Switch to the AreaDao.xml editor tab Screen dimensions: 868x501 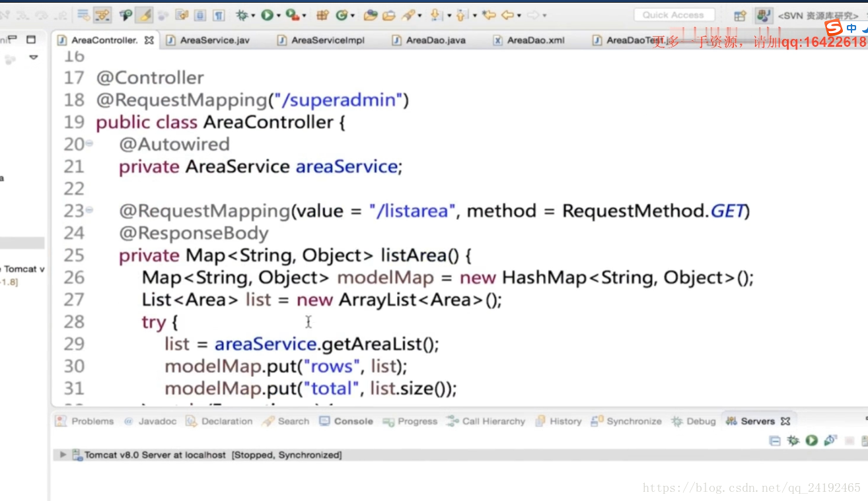(x=529, y=40)
